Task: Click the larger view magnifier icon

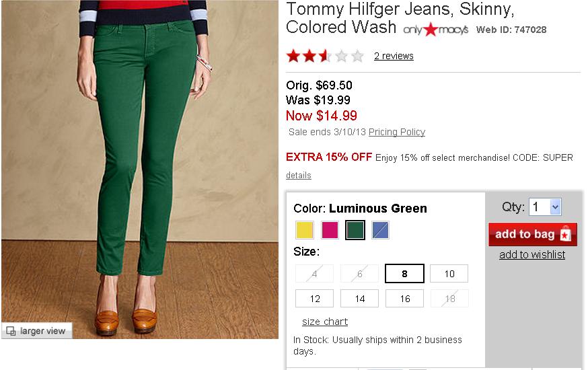Action: tap(11, 330)
